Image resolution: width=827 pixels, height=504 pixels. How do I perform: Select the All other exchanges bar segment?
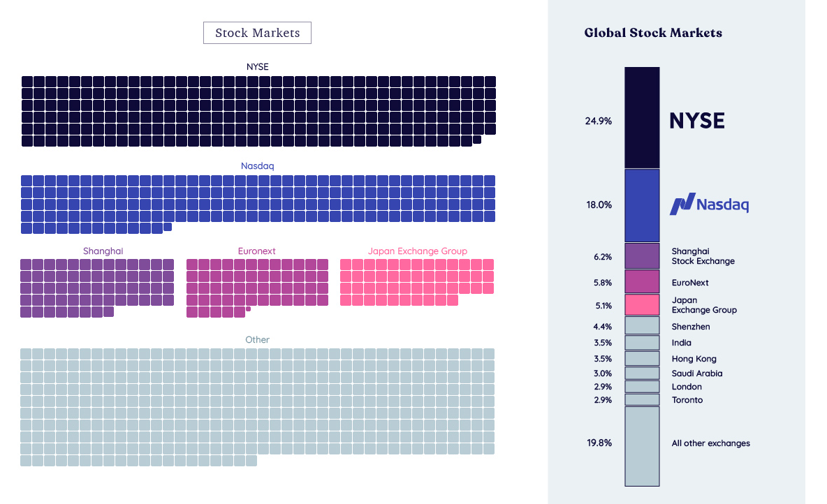point(642,445)
